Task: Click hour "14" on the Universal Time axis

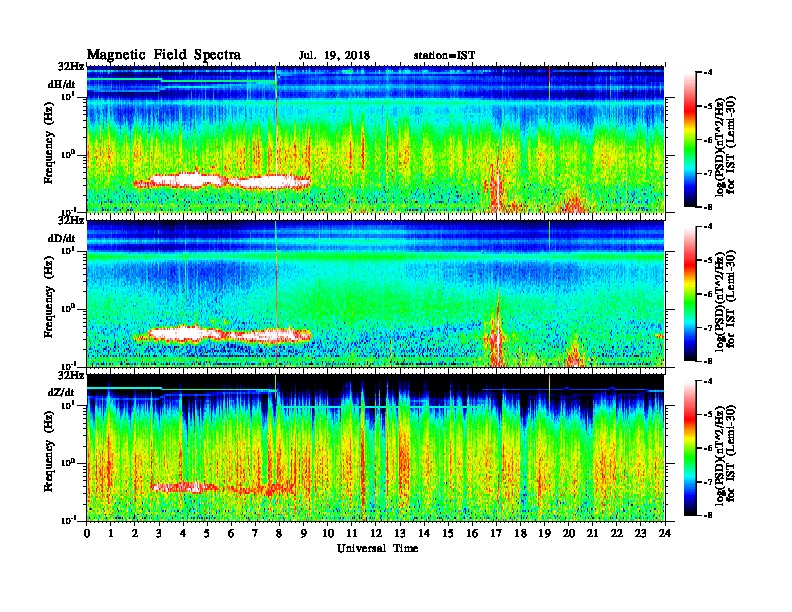Action: [424, 534]
